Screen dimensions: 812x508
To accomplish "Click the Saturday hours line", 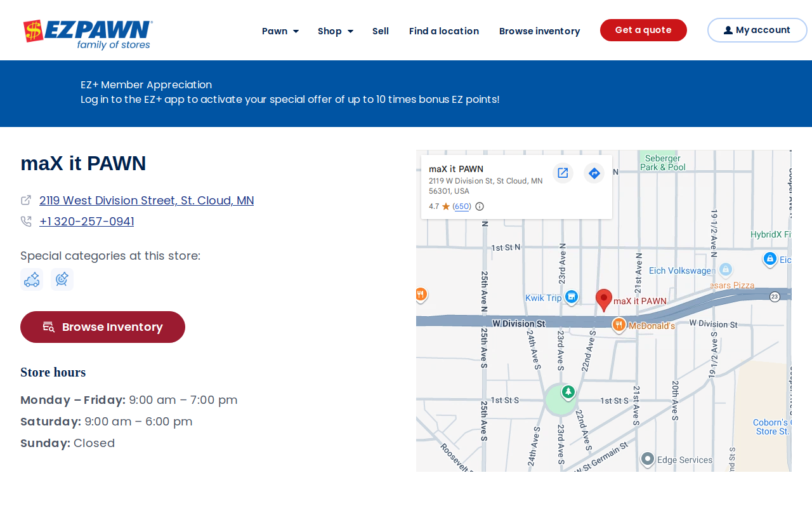I will point(107,422).
